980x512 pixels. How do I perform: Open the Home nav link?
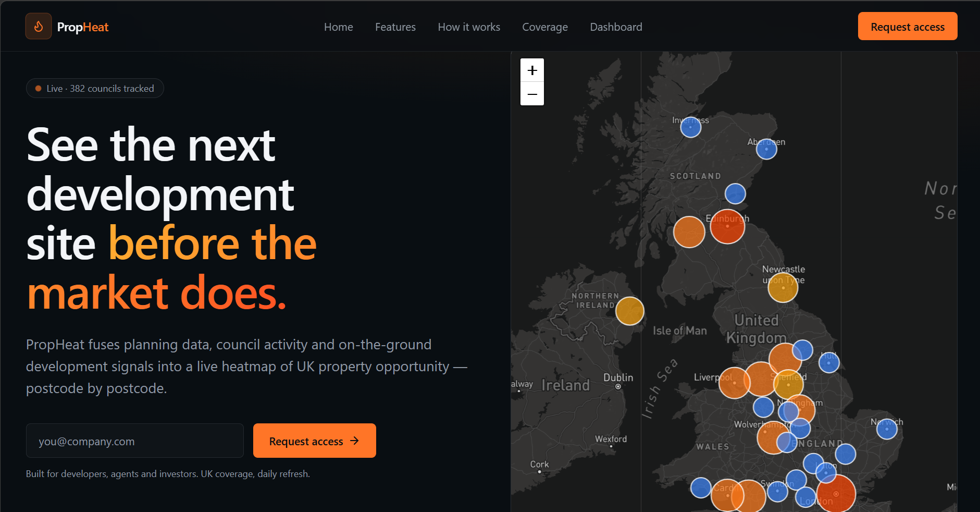point(339,27)
